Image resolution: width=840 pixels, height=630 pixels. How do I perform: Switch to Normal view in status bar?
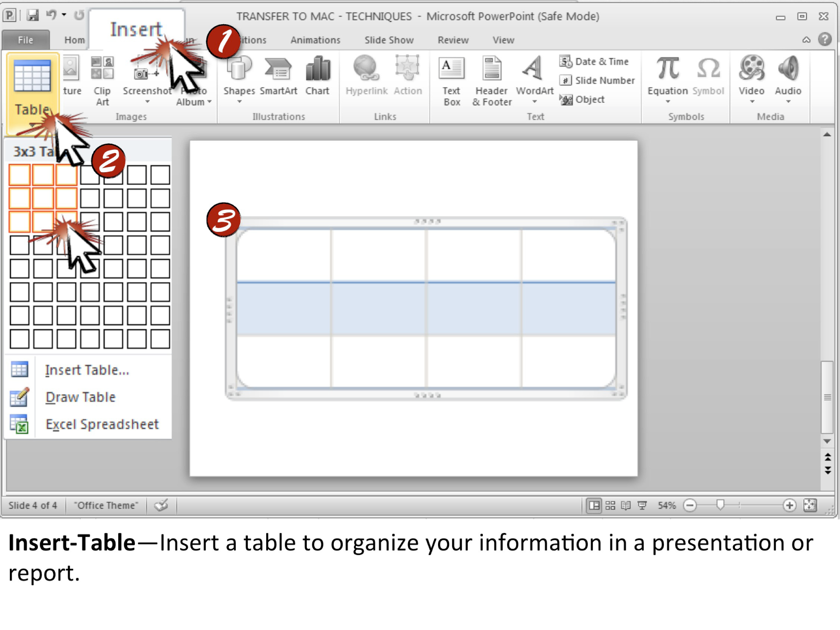point(594,505)
